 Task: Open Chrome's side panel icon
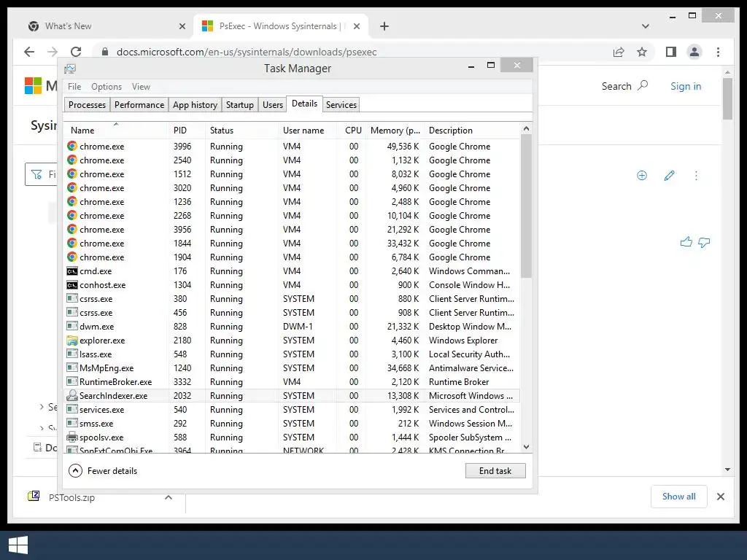click(x=671, y=52)
